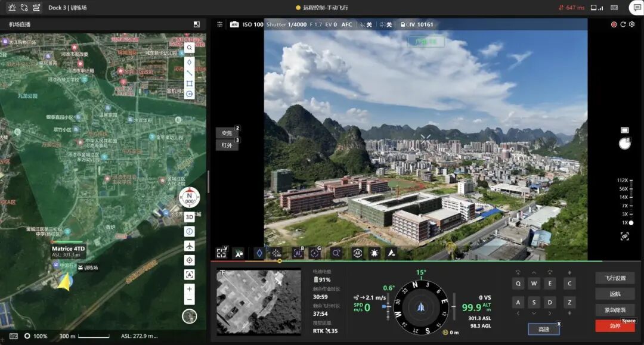Viewport: 644px width, 345px height.
Task: Toggle the 3D map view
Action: coord(190,217)
